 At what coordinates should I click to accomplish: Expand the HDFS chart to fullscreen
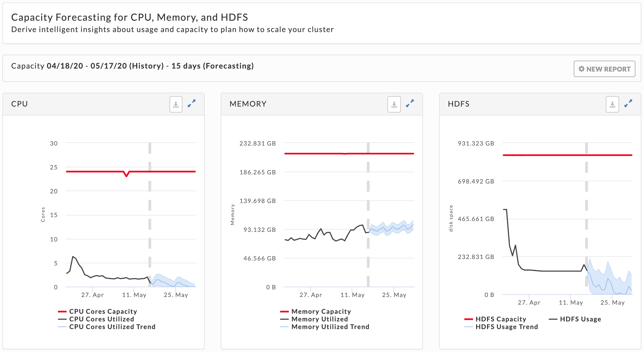[x=628, y=104]
